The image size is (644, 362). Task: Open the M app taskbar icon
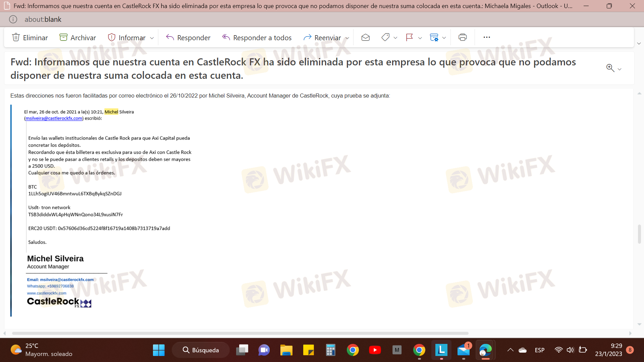[x=397, y=350]
